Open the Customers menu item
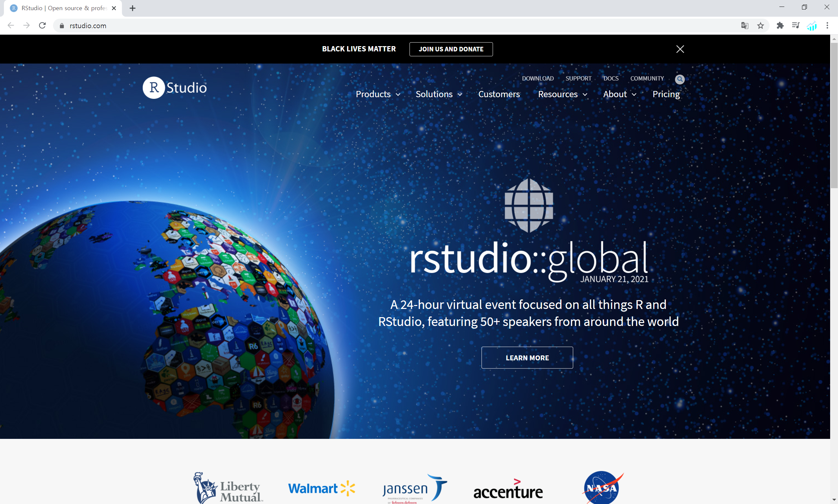This screenshot has width=838, height=504. coord(499,94)
